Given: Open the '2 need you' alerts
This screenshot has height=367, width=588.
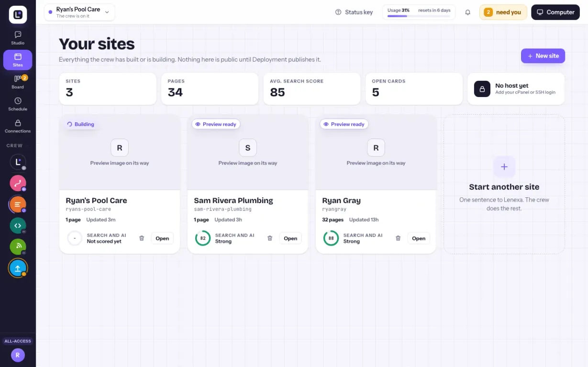Looking at the screenshot, I should pyautogui.click(x=503, y=12).
